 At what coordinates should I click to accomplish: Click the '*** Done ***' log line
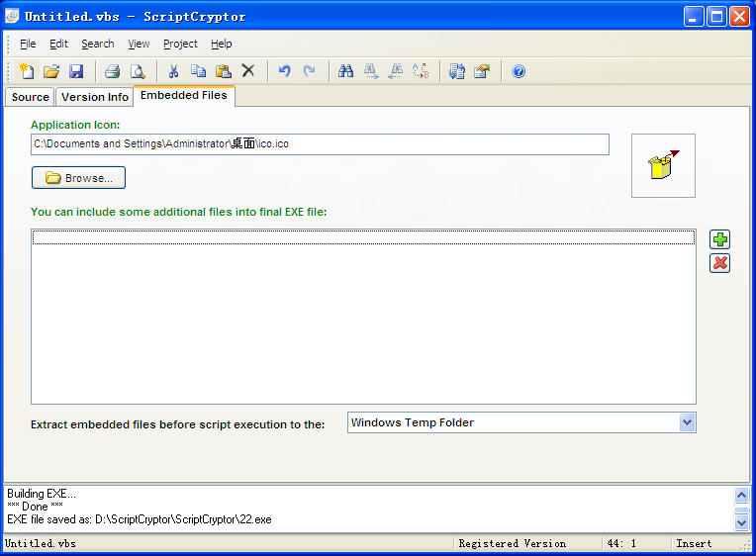(35, 507)
